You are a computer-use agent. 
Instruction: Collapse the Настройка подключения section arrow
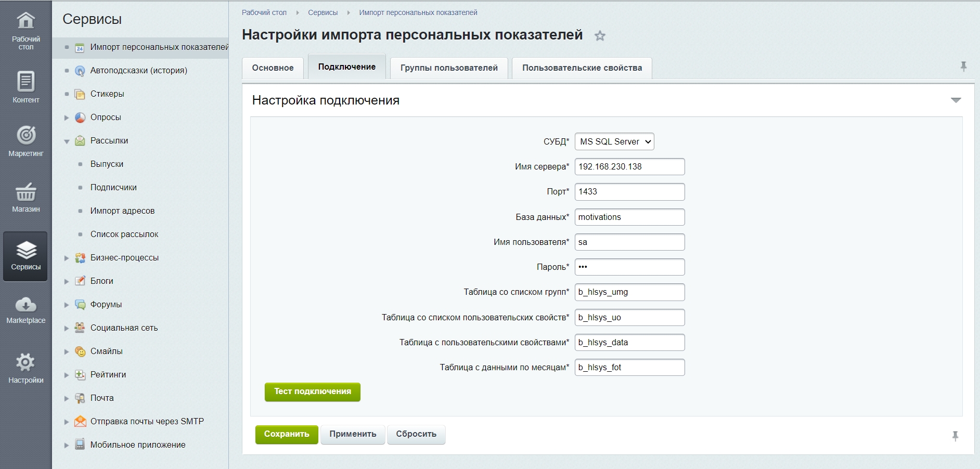tap(956, 100)
